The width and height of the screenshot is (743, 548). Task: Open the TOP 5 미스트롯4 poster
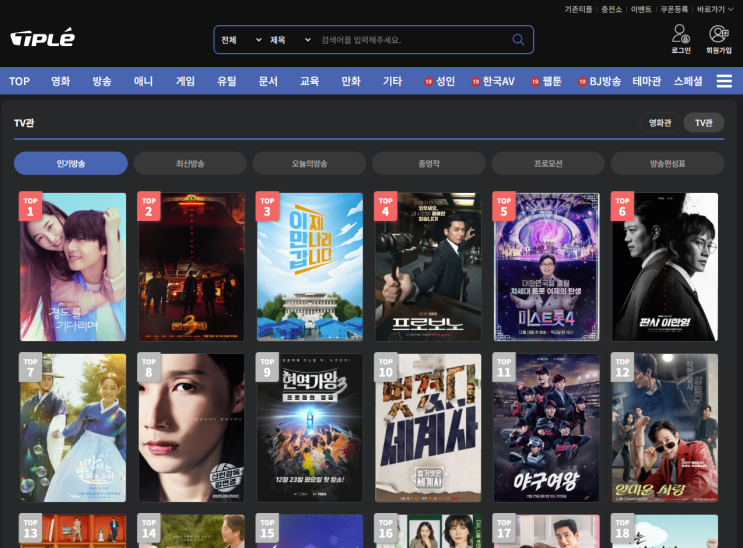(547, 267)
